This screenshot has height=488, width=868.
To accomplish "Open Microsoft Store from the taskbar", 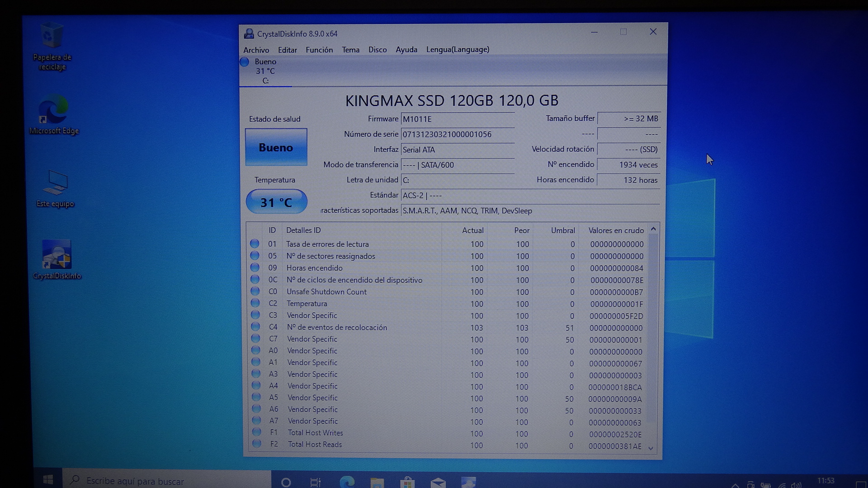I will coord(407,483).
